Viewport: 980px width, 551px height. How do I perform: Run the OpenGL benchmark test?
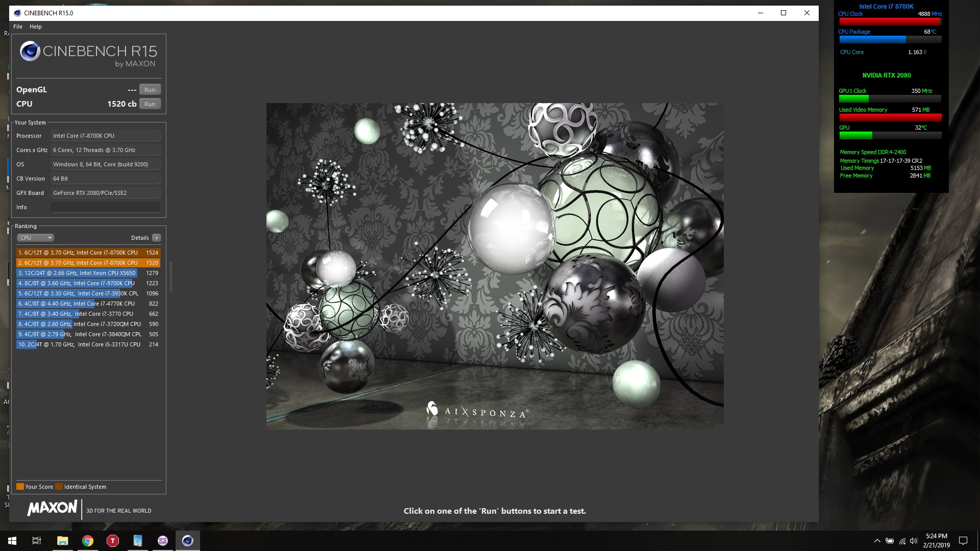point(150,90)
